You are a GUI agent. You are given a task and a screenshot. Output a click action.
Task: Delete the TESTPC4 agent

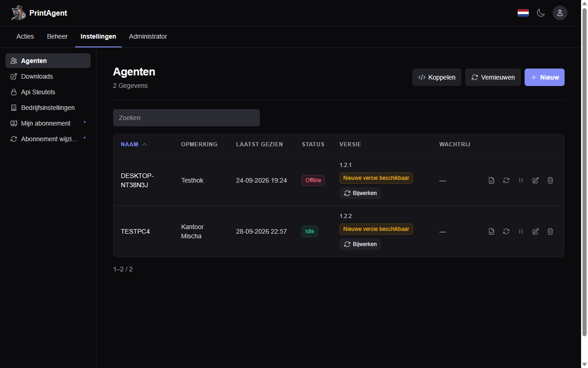(550, 231)
